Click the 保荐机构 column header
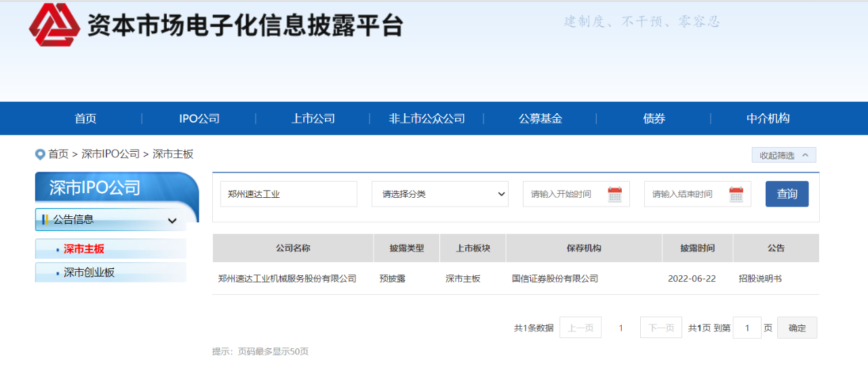The width and height of the screenshot is (868, 391). 584,248
